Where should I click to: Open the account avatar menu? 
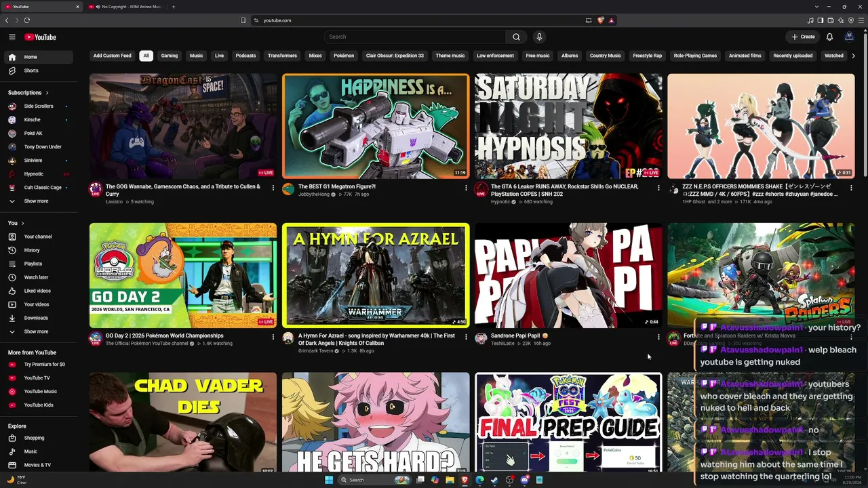click(x=849, y=37)
